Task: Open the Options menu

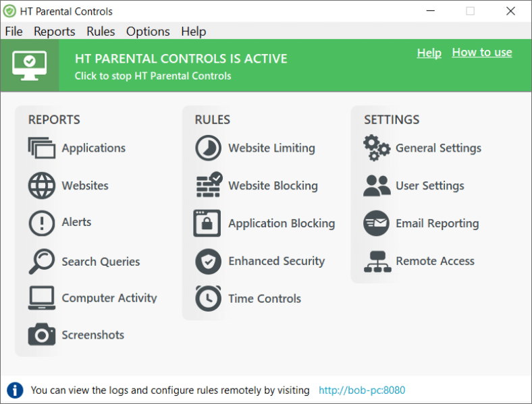Action: 148,32
